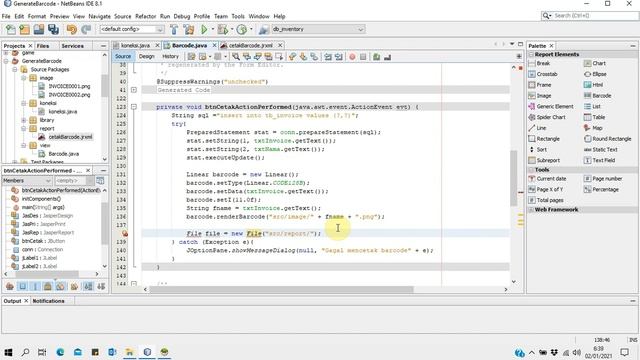Viewport: 640px width, 360px height.
Task: Run the project with green play icon
Action: 204,29
